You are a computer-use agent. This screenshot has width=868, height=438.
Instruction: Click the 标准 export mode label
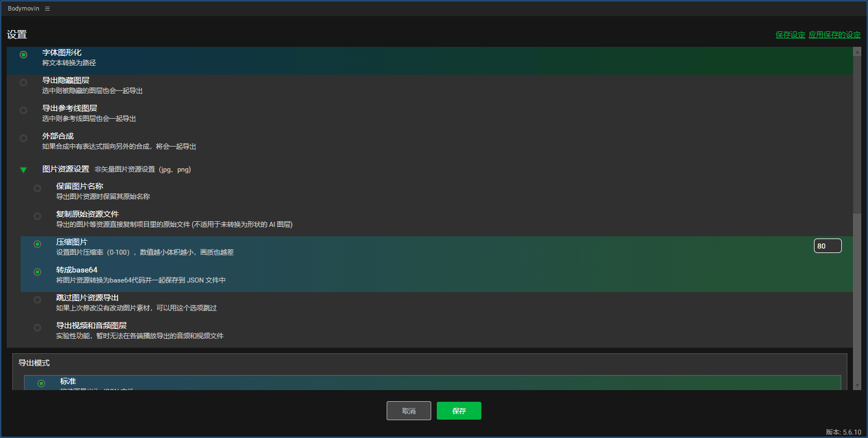click(x=68, y=381)
